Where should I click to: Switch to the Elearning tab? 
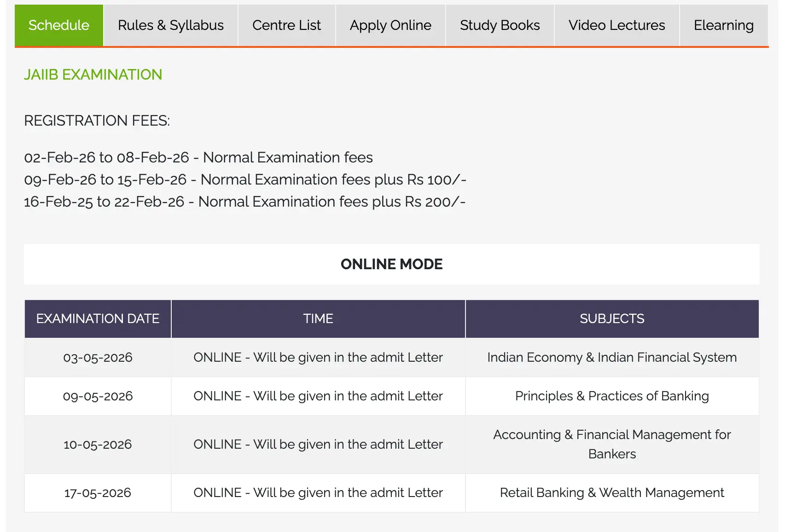pos(723,25)
